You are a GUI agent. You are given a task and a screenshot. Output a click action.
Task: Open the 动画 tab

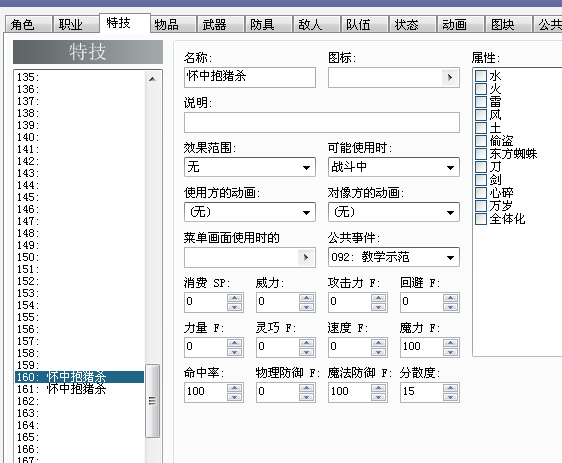(x=461, y=24)
